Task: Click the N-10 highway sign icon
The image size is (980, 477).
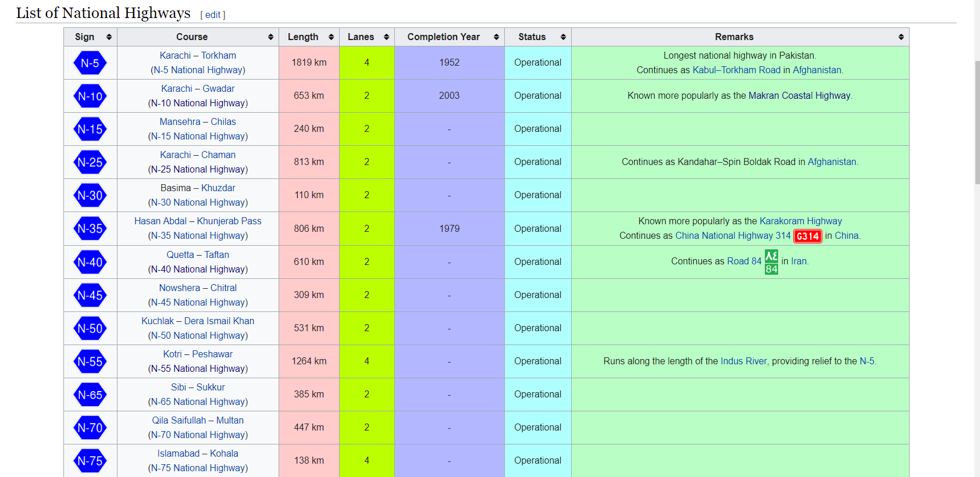Action: [90, 96]
